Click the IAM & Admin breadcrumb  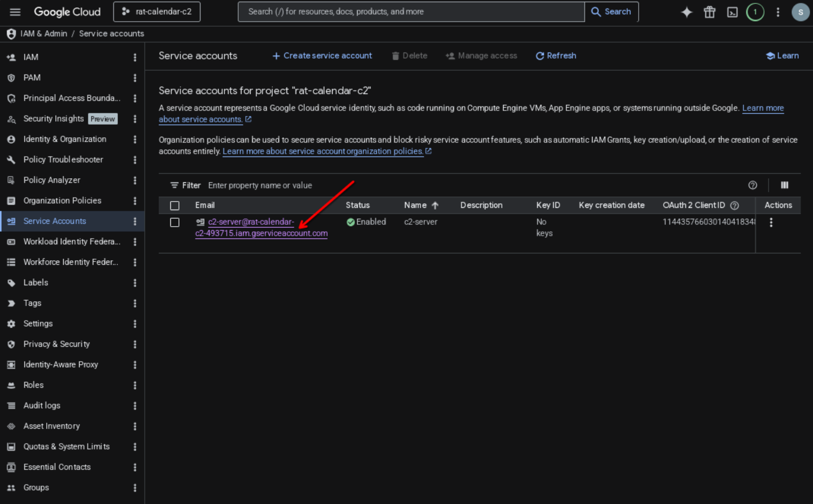[x=44, y=34]
